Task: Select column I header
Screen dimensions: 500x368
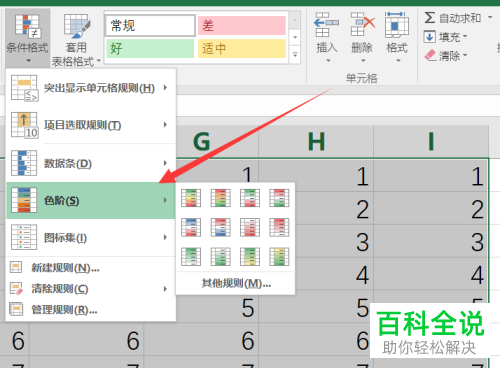Action: coord(431,141)
